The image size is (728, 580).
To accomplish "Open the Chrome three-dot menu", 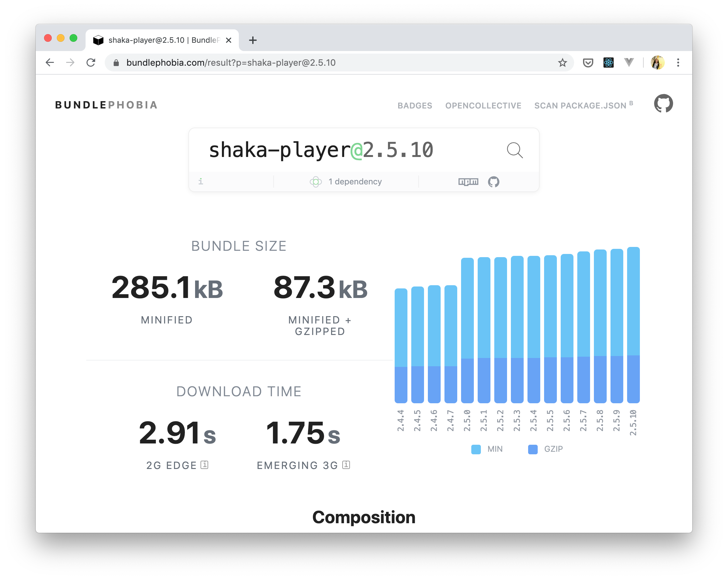I will pyautogui.click(x=678, y=63).
